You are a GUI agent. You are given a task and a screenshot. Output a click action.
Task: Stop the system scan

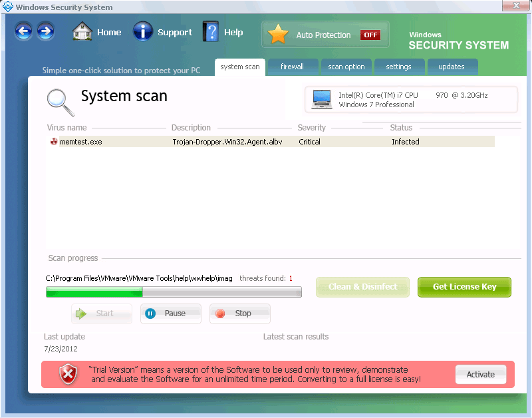(x=239, y=313)
